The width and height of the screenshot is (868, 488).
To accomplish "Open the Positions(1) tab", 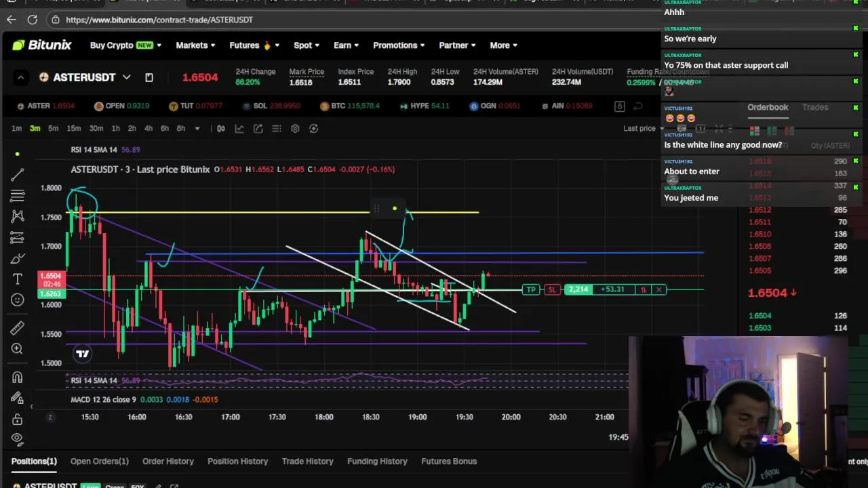I will point(34,461).
